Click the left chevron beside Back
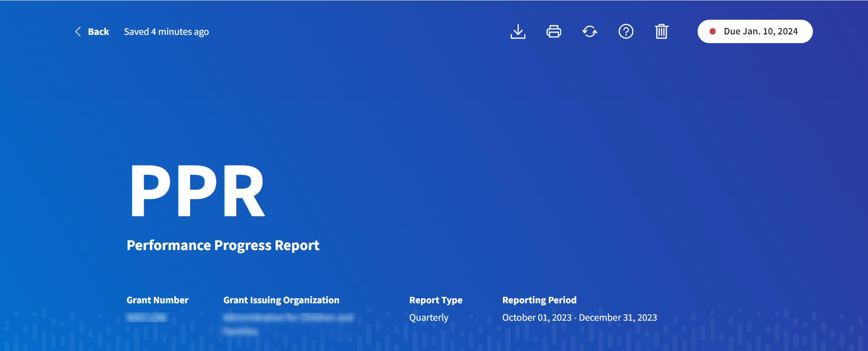 tap(78, 32)
